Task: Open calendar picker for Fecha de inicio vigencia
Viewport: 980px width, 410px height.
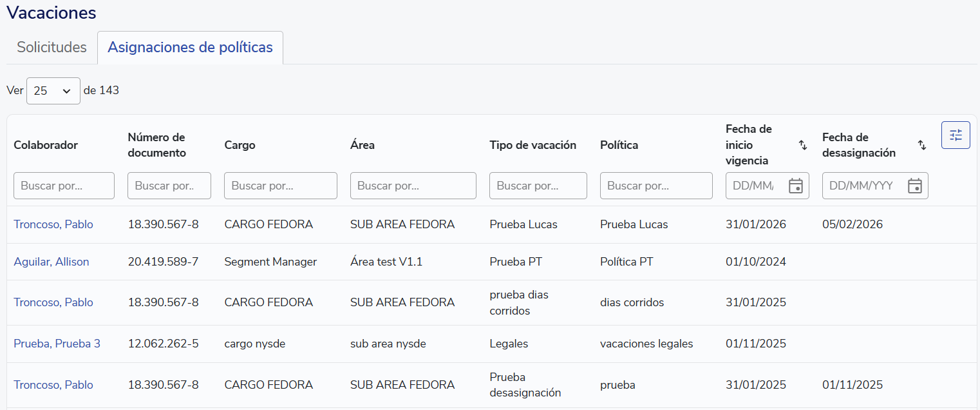Action: click(x=796, y=186)
